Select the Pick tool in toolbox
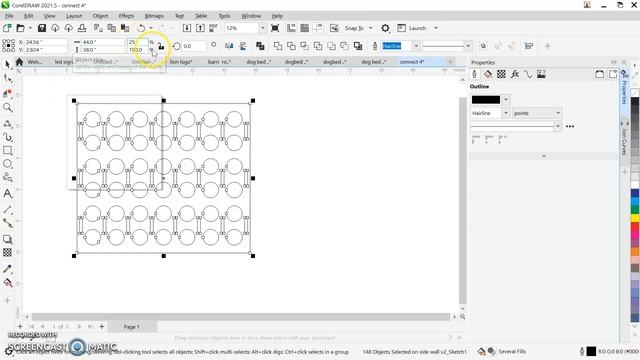 [x=7, y=64]
